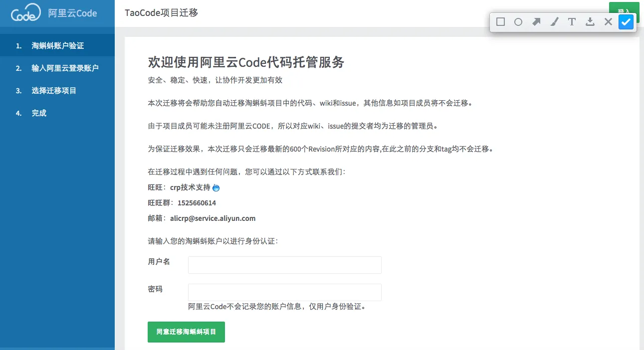Screen dimensions: 644x350
Task: Cancel screenshot with the X icon
Action: (x=608, y=22)
